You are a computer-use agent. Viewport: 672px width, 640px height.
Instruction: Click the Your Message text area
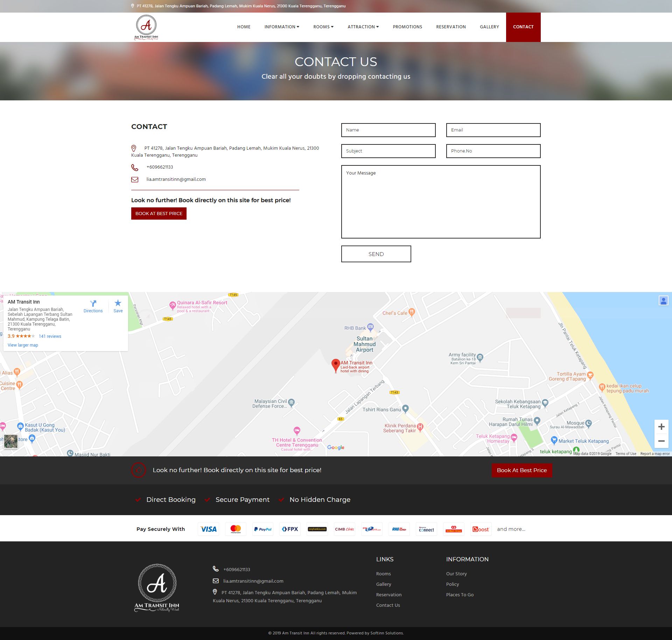pyautogui.click(x=441, y=202)
